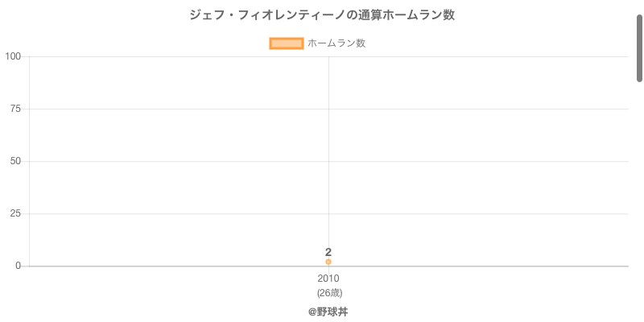This screenshot has width=644, height=322.
Task: Click the 25 y-axis tick label
Action: tap(15, 213)
